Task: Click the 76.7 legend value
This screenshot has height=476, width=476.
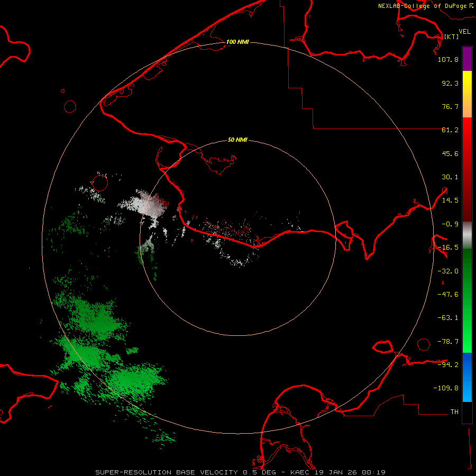Action: pos(450,106)
